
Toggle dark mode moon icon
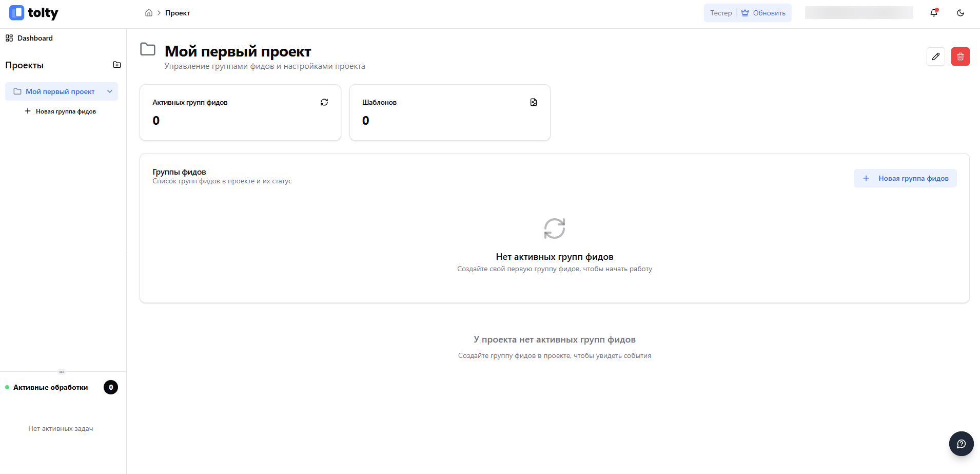[961, 13]
